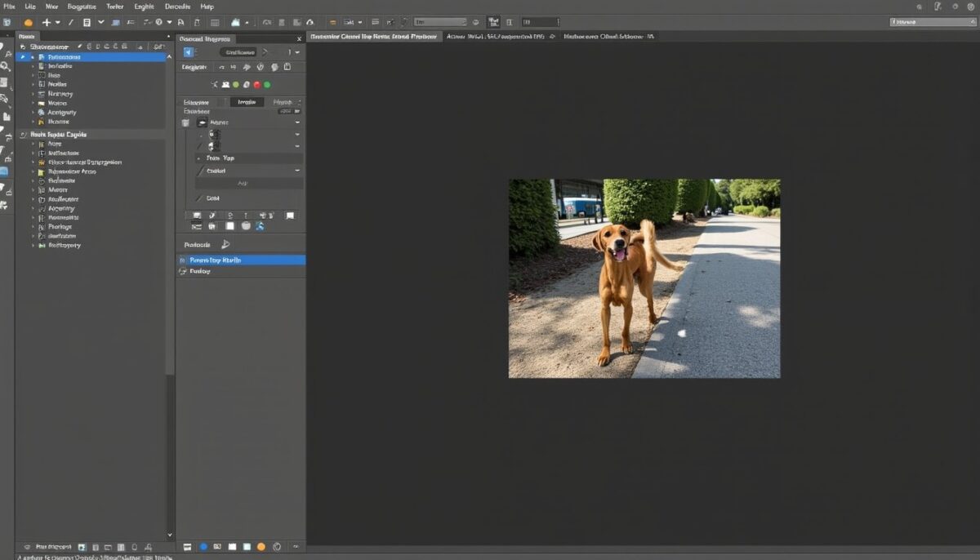The width and height of the screenshot is (980, 560).
Task: Click the orange circle icon in the top toolbar
Action: tap(29, 23)
